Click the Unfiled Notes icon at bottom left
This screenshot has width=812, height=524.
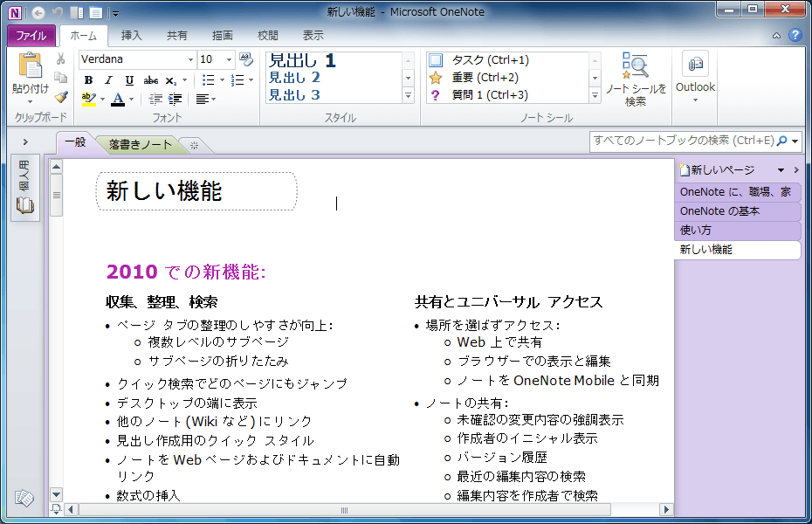[24, 499]
